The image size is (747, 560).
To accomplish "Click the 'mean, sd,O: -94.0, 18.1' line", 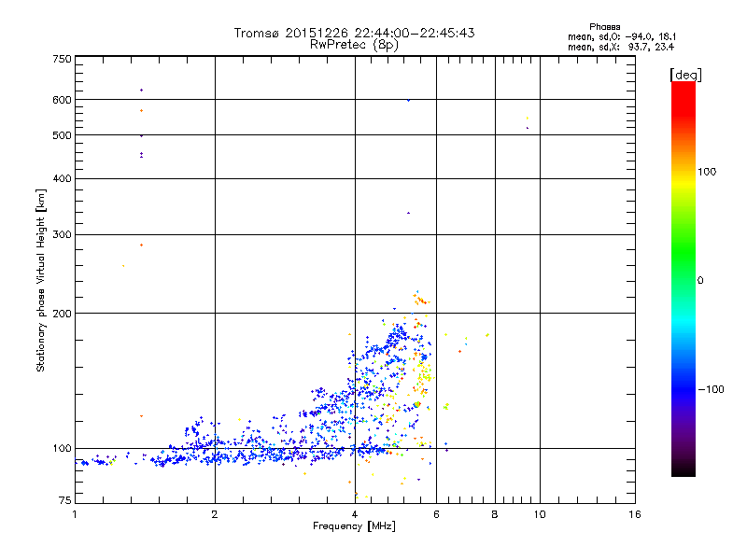I will 622,36.
